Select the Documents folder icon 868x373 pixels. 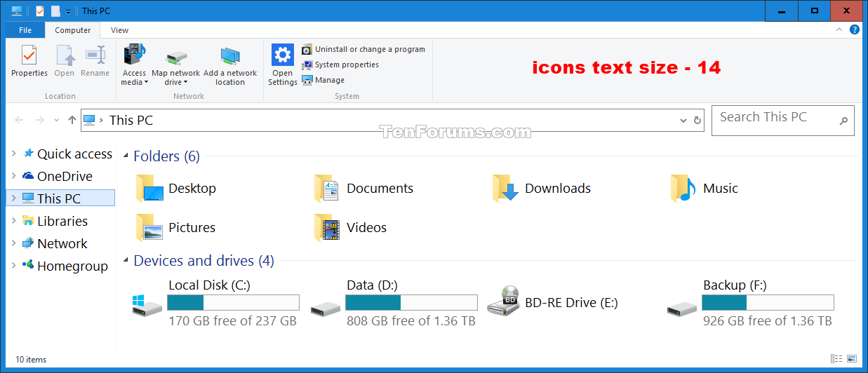pyautogui.click(x=327, y=188)
